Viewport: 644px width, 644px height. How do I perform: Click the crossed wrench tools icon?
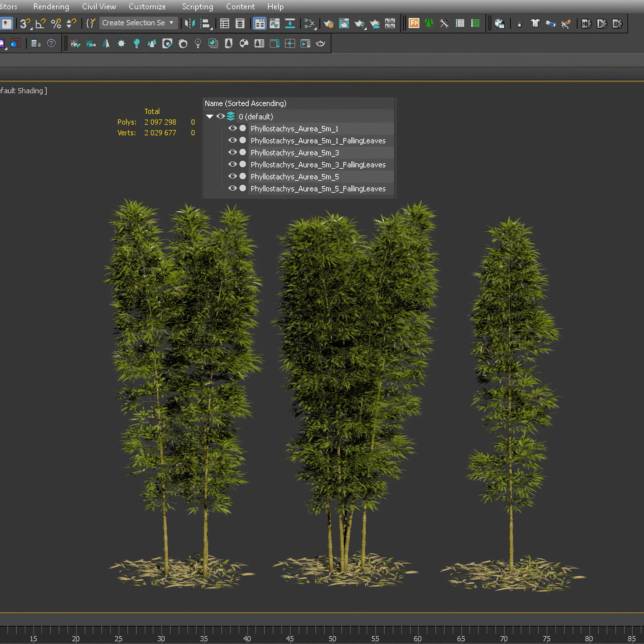444,23
